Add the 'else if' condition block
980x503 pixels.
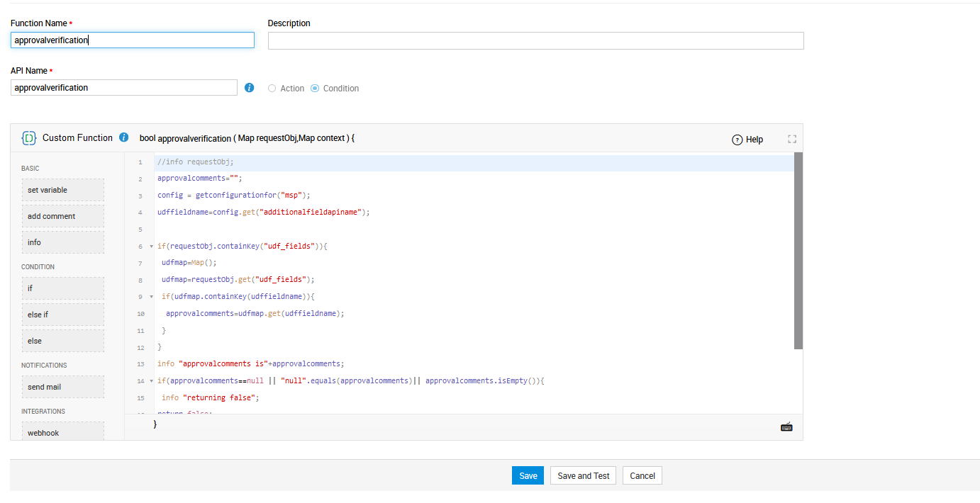[62, 315]
